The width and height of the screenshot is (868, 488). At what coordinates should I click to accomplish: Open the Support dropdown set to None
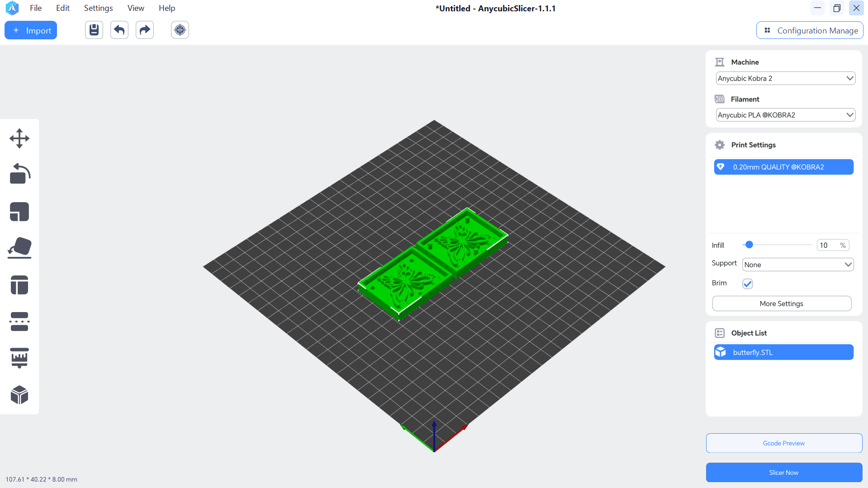point(798,265)
